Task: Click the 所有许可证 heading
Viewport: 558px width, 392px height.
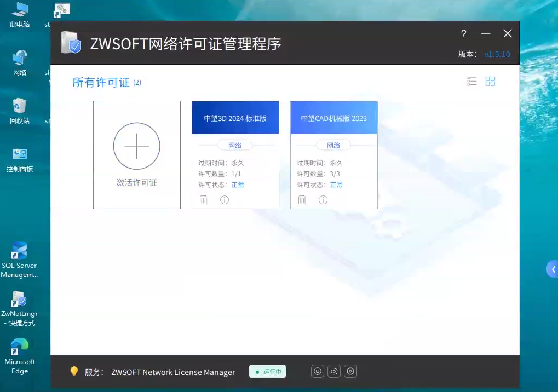Action: (x=101, y=82)
